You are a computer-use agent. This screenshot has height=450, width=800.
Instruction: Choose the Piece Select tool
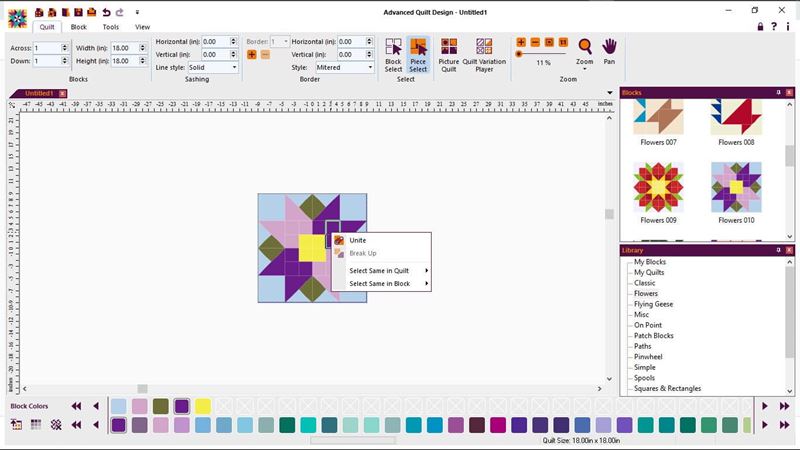click(418, 55)
